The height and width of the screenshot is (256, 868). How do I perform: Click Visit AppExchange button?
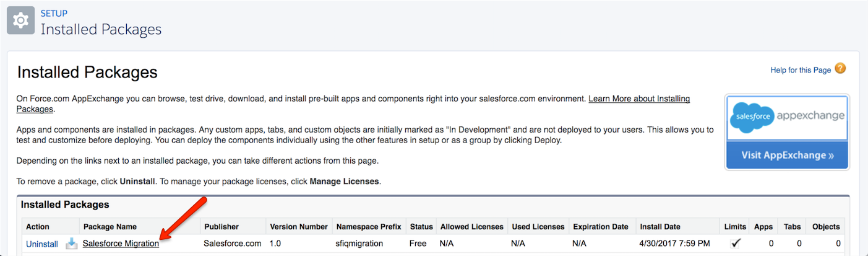coord(788,155)
